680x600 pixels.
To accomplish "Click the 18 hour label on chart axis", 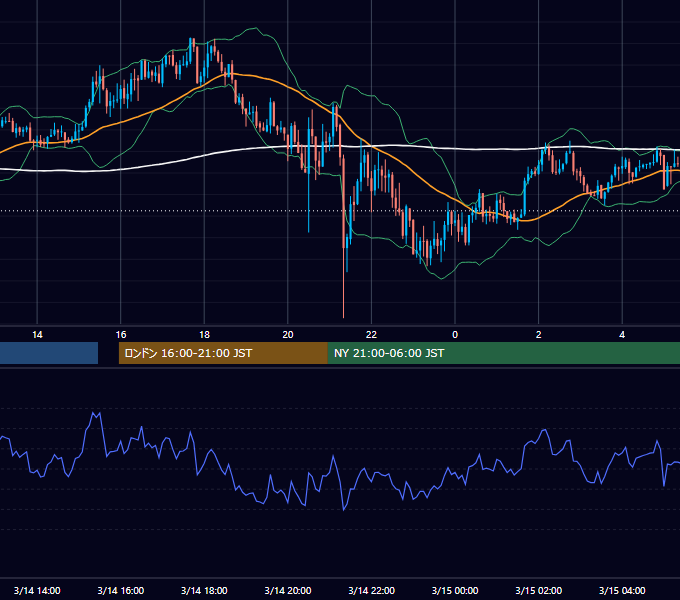I will (204, 335).
